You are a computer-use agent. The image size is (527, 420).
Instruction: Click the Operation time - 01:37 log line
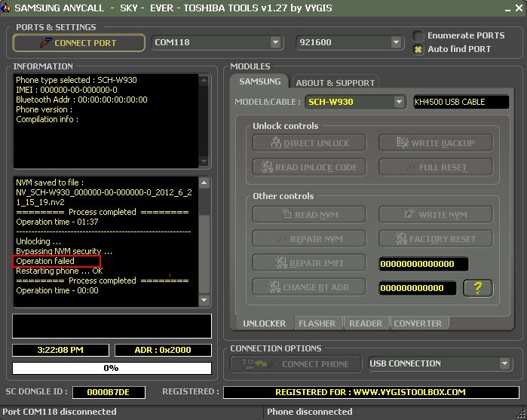coord(57,222)
